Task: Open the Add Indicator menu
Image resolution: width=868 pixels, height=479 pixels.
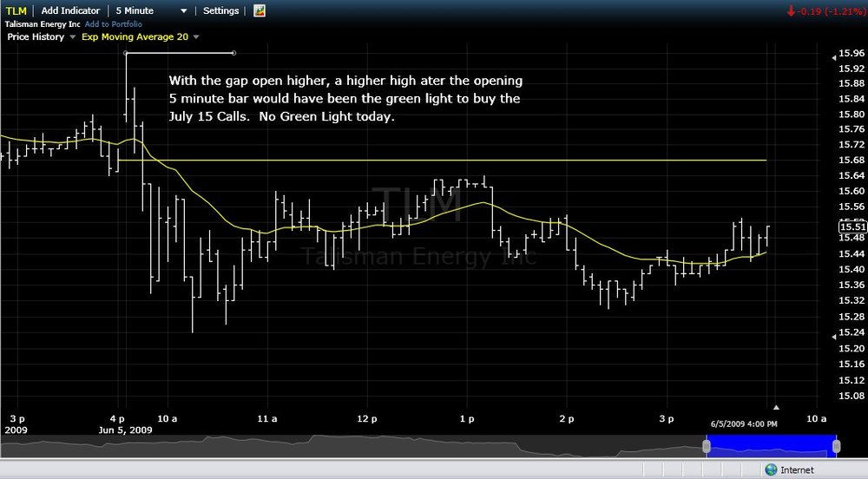Action: [x=70, y=10]
